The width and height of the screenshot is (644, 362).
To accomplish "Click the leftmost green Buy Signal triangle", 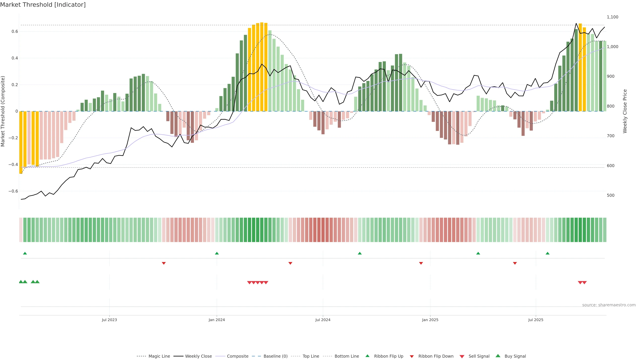I will pos(21,282).
